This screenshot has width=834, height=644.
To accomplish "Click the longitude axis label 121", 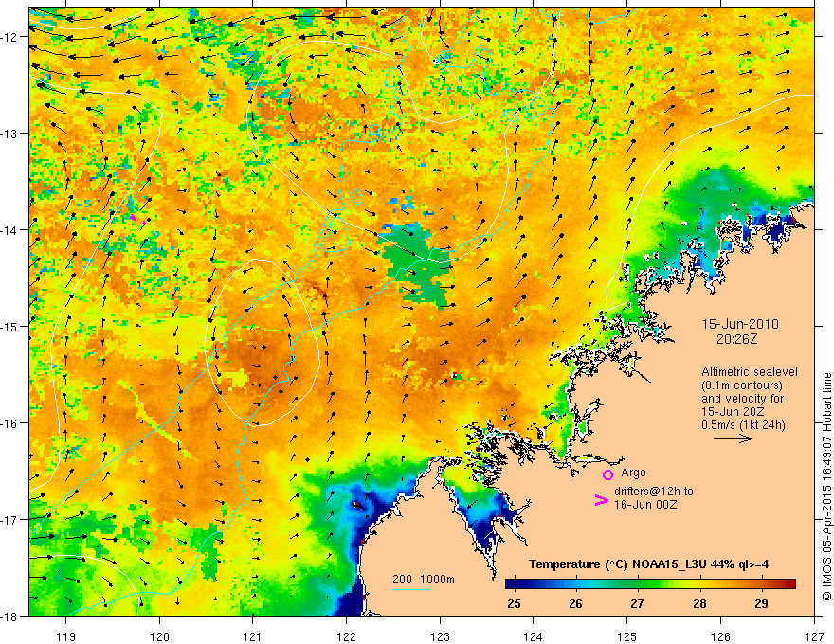I will (x=253, y=636).
